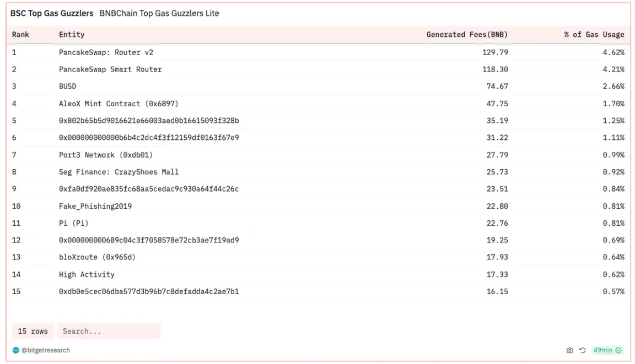Select the bloXroute (0x965d) entity cell
Screen dimensions: 635x364
click(97, 257)
